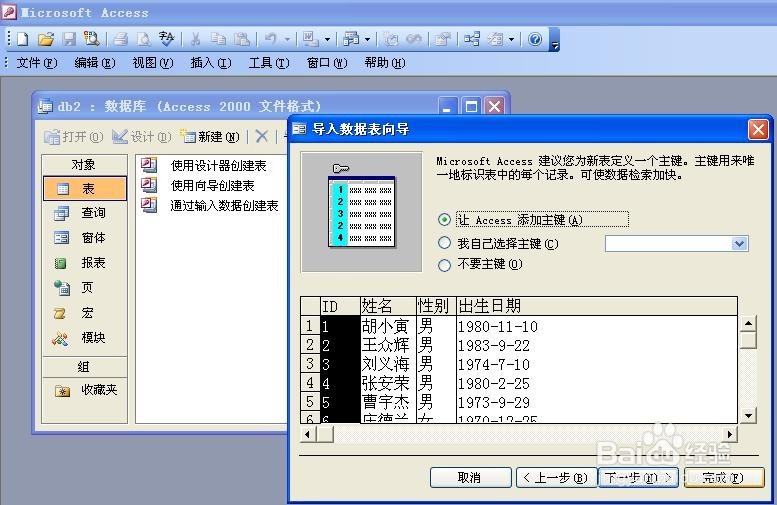Select radio 我自己选择主键
The height and width of the screenshot is (505, 777).
[444, 243]
